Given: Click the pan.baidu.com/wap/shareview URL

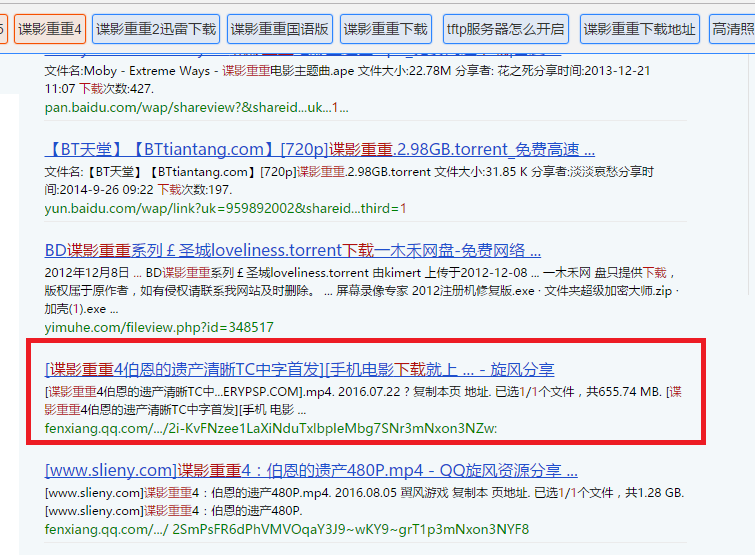Looking at the screenshot, I should pyautogui.click(x=196, y=107).
